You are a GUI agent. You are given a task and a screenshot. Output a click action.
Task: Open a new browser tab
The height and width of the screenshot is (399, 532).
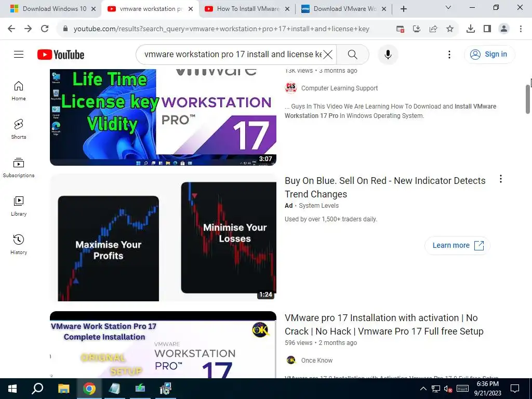(403, 9)
